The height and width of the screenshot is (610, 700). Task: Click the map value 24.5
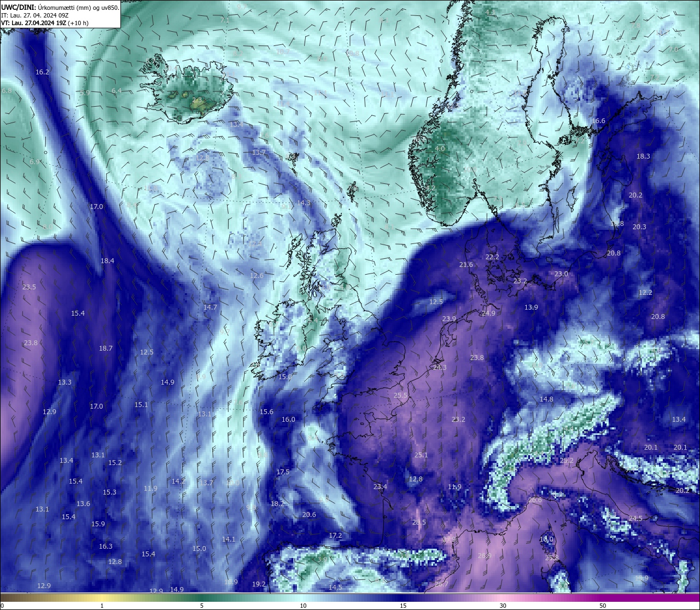(635, 519)
